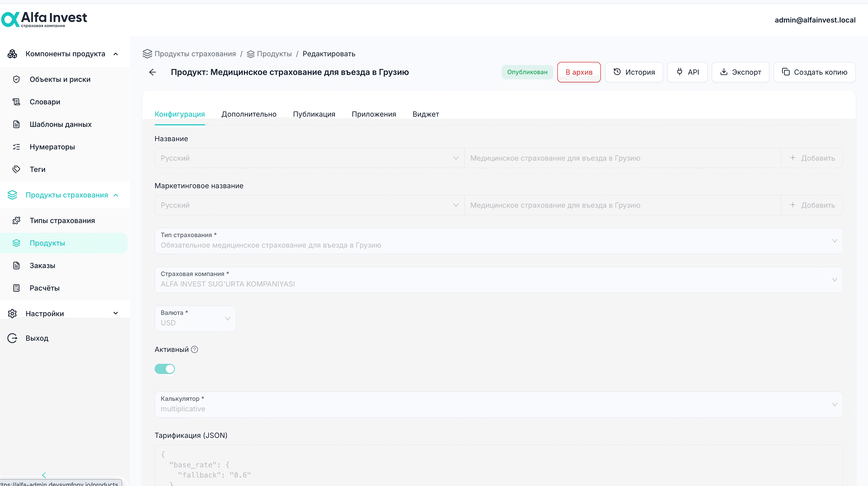
Task: Open the Валюта USD dropdown
Action: coord(196,319)
